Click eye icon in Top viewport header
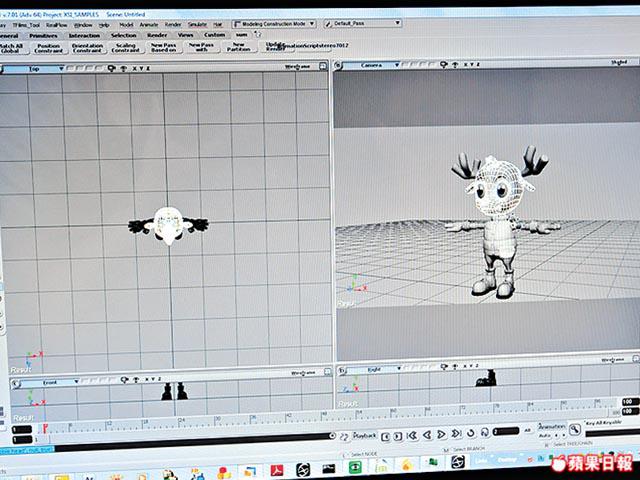 [123, 69]
